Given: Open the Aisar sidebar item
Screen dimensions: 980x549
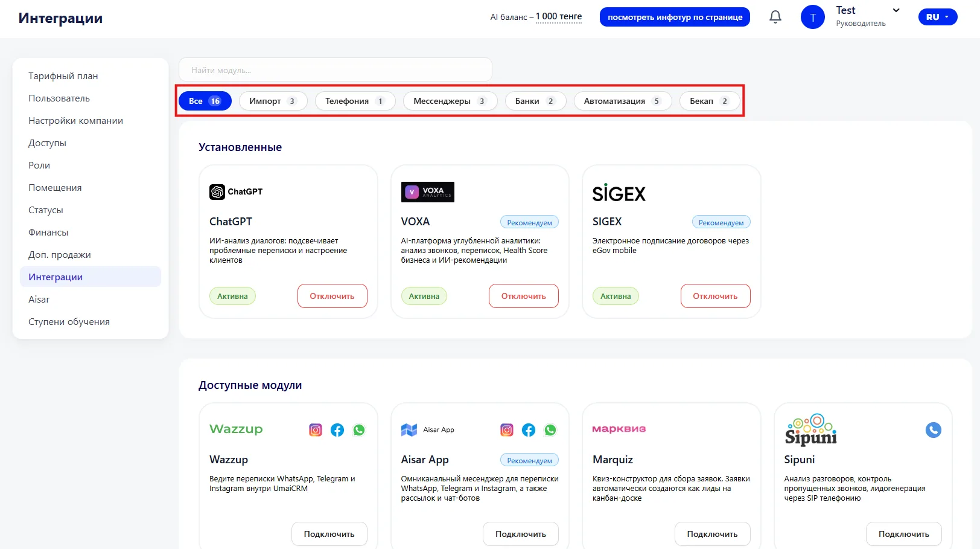Looking at the screenshot, I should pos(91,299).
